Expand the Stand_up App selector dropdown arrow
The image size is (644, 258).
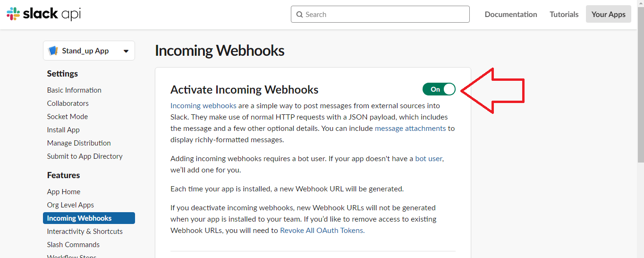(x=126, y=51)
